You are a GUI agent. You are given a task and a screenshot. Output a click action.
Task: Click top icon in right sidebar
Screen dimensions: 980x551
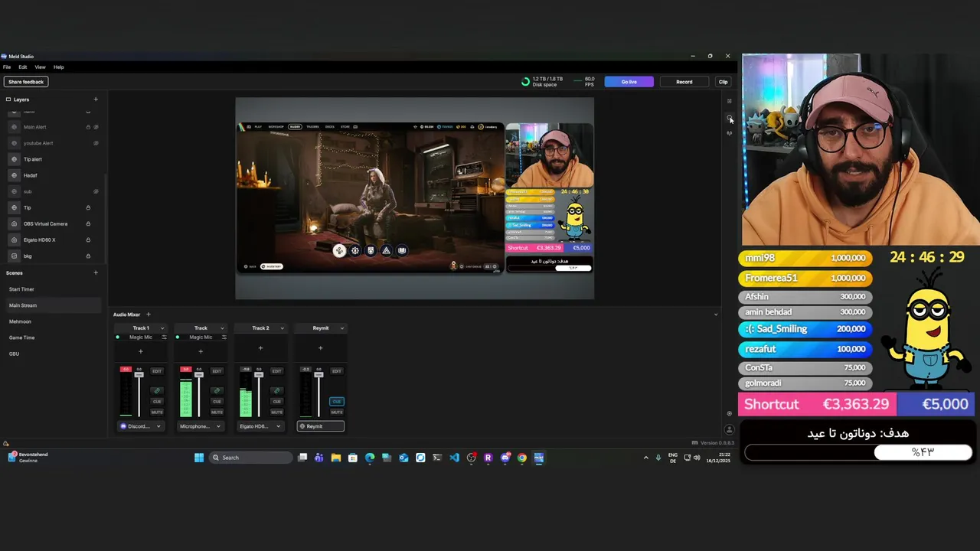coord(729,101)
